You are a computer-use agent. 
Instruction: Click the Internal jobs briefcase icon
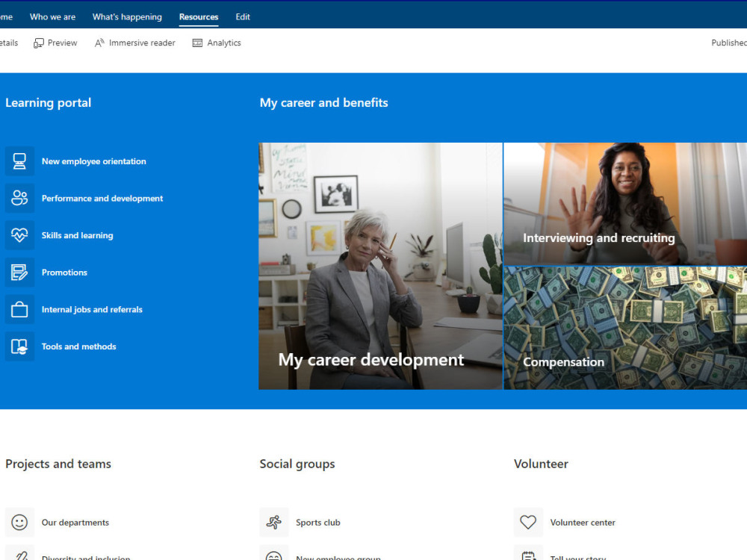pyautogui.click(x=19, y=310)
